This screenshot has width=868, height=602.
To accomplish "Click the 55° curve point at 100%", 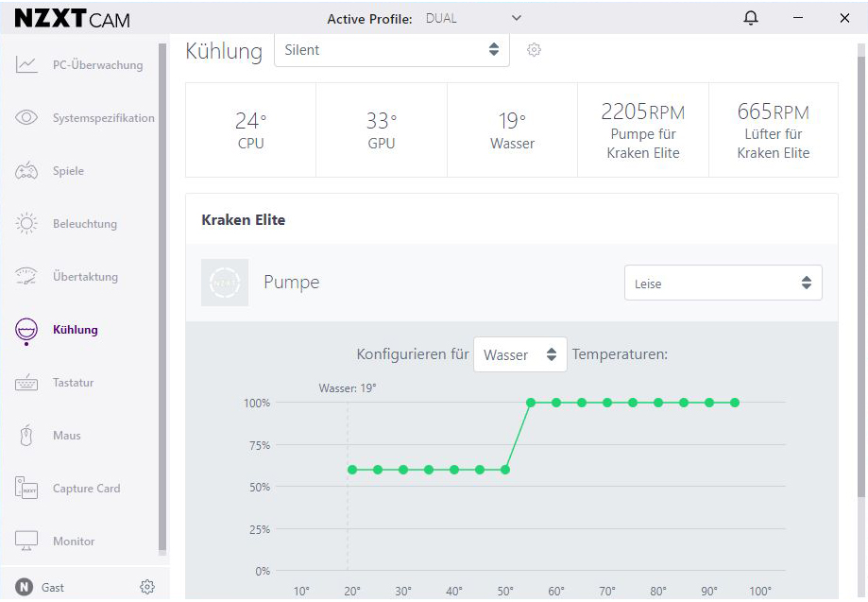I will [531, 403].
